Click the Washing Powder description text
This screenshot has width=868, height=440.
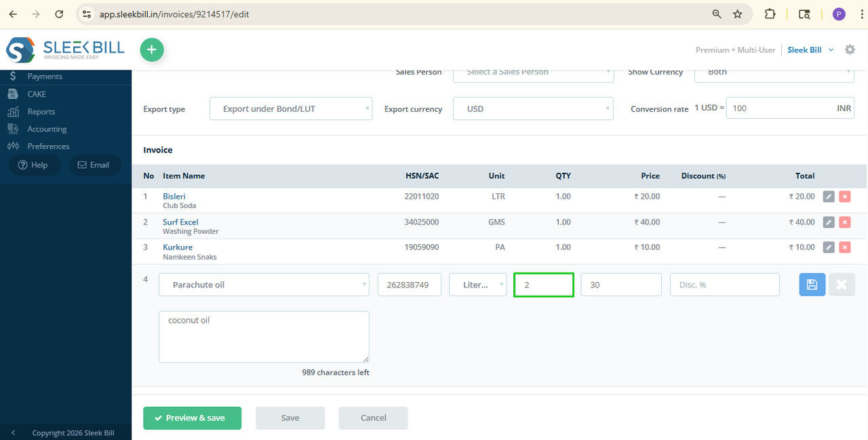(191, 231)
